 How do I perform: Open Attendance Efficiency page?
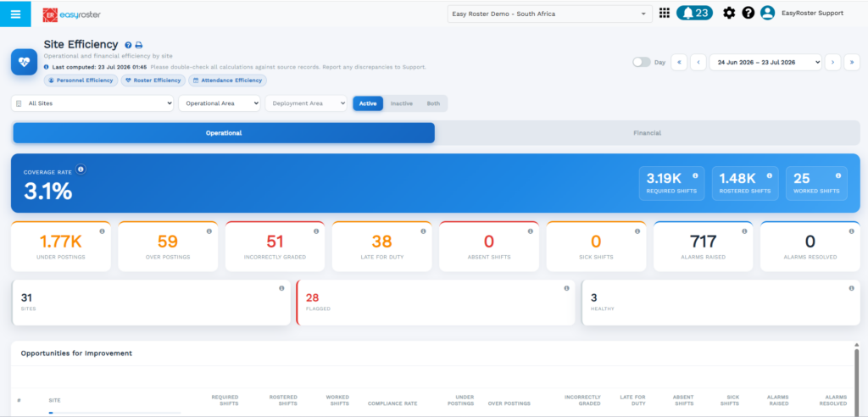[x=227, y=81]
